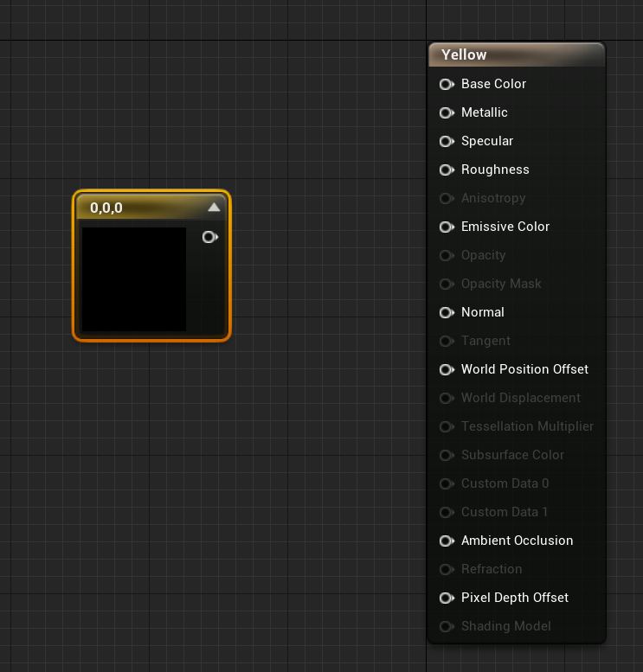Click the Custom Data 1 label
The width and height of the screenshot is (643, 672).
coord(505,512)
